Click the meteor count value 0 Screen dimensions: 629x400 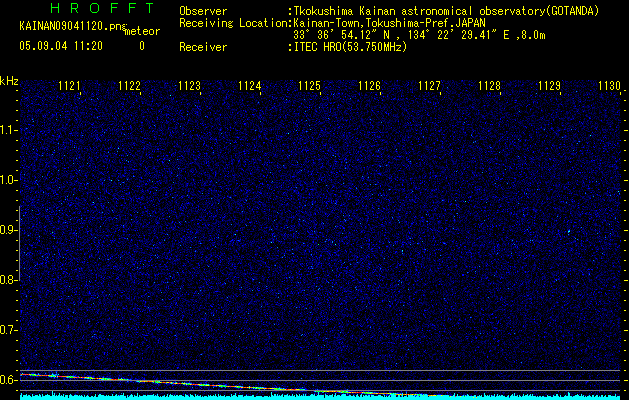tap(142, 46)
